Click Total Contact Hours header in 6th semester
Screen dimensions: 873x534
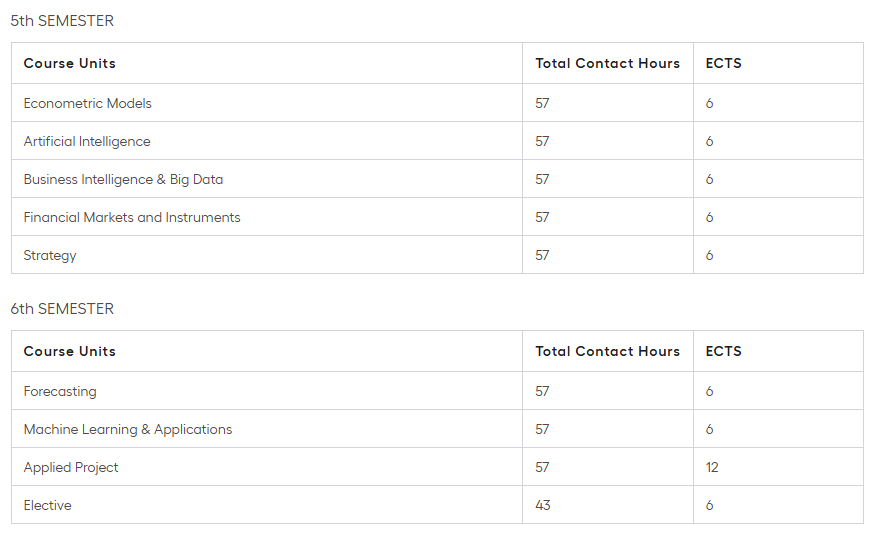(607, 351)
